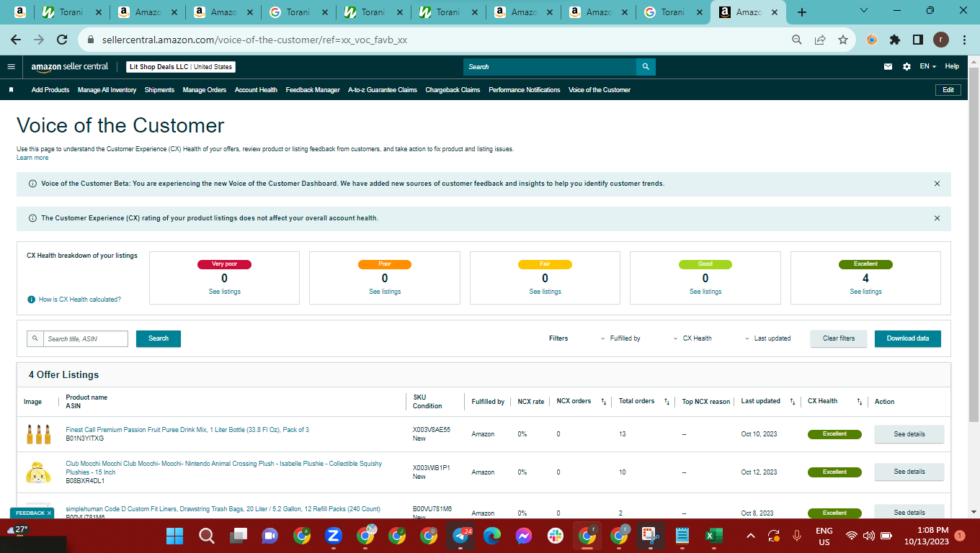Expand the Last updated filter dropdown
The height and width of the screenshot is (553, 980).
[767, 338]
